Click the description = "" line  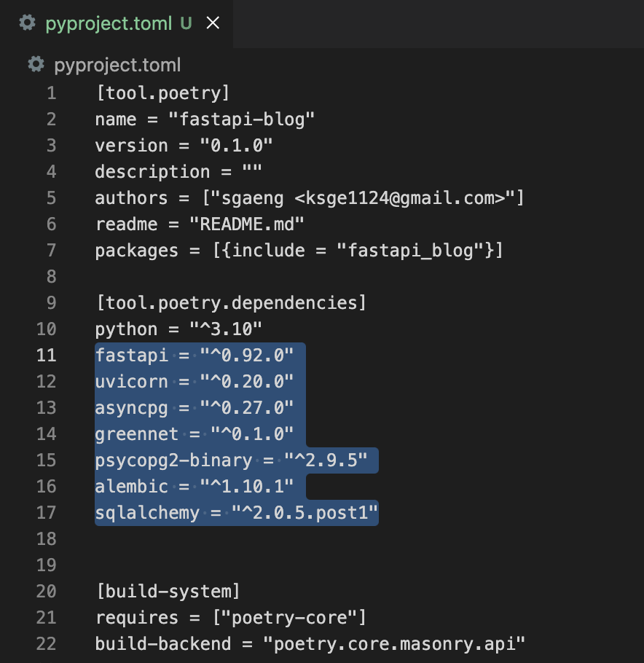178,172
